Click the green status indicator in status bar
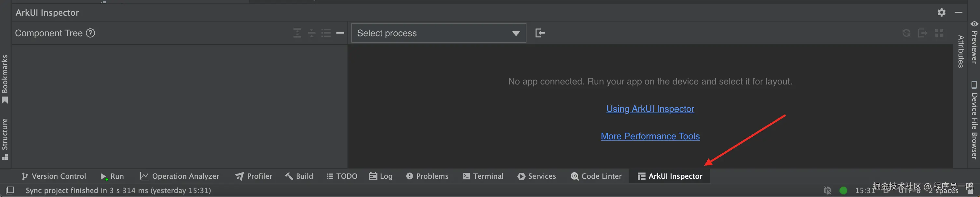 843,190
